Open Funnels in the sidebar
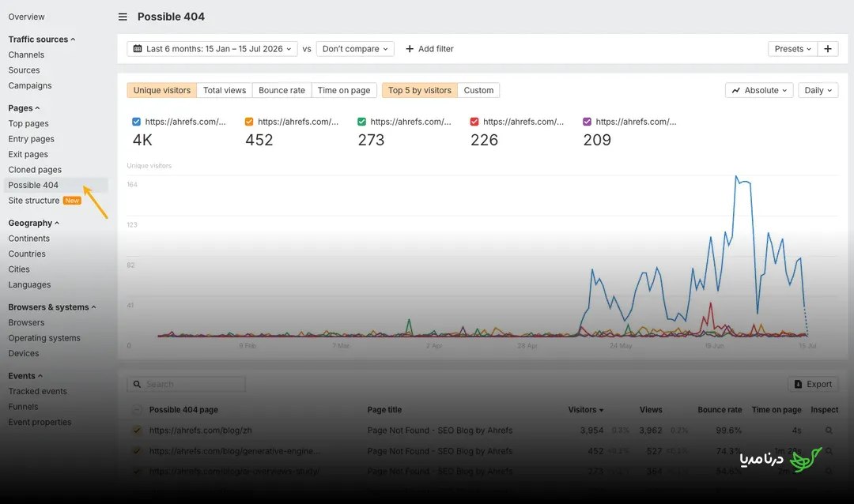This screenshot has height=504, width=854. (23, 407)
